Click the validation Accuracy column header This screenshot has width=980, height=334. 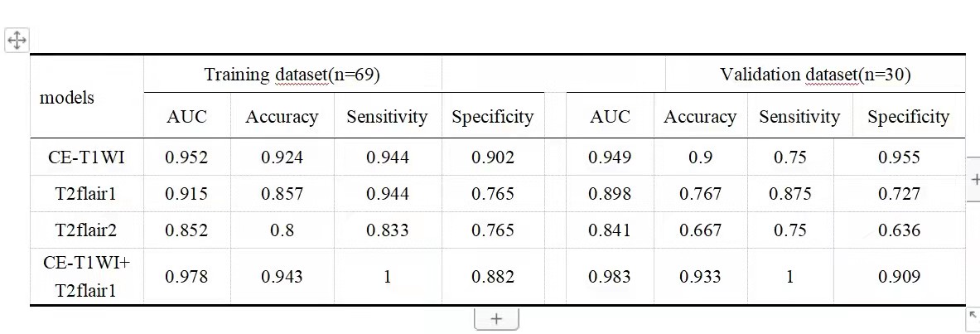pyautogui.click(x=700, y=117)
